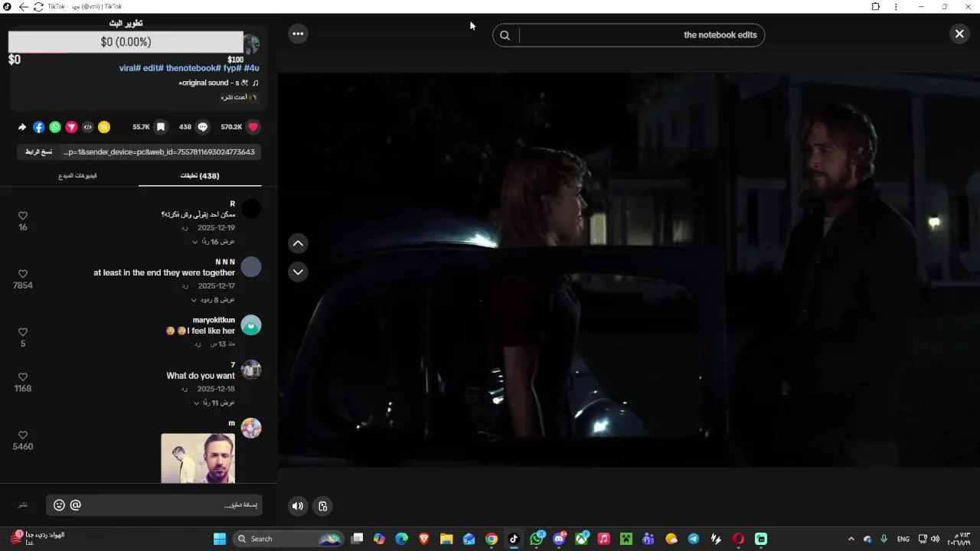Click the embed code icon

88,127
